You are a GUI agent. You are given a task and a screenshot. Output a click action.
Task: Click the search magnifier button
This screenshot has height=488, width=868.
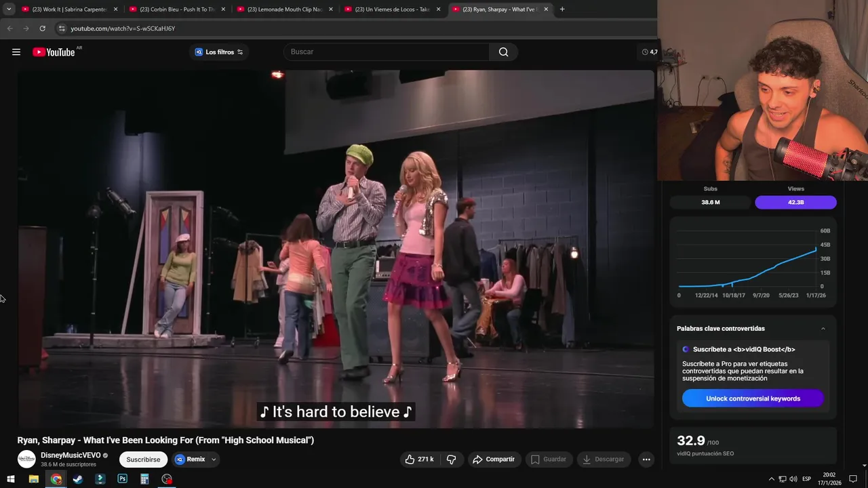[x=503, y=52]
